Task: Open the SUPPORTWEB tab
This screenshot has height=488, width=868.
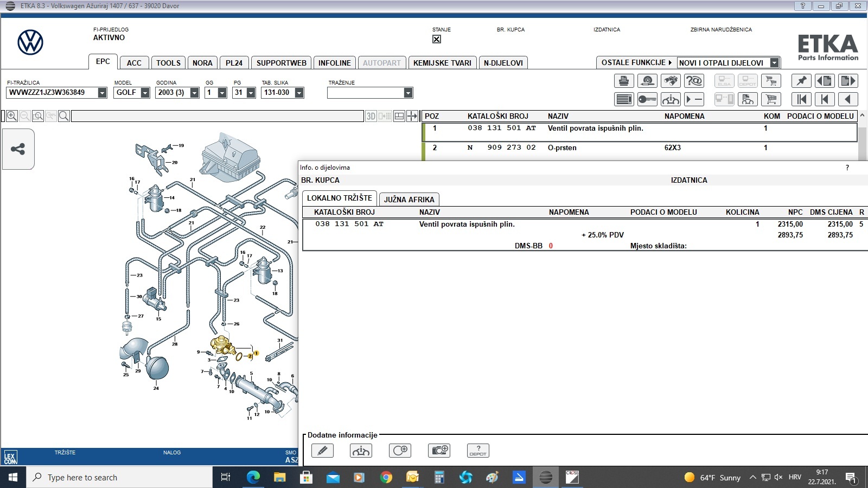Action: tap(281, 63)
